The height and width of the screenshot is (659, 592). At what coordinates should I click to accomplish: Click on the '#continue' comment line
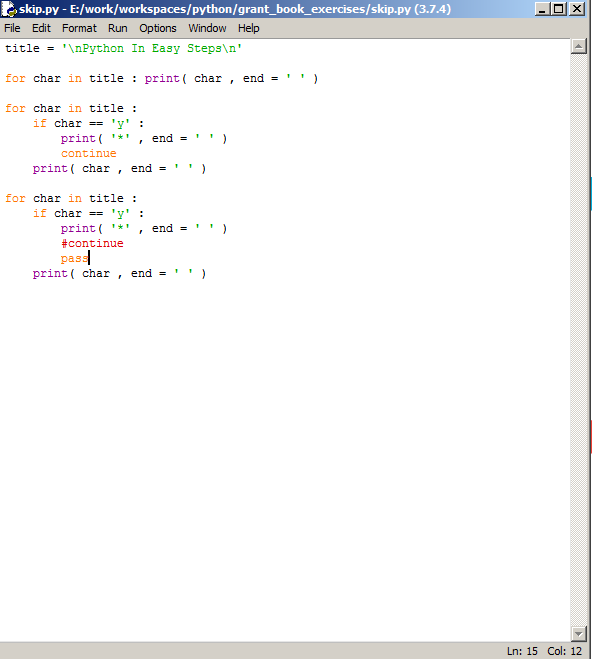tap(92, 243)
